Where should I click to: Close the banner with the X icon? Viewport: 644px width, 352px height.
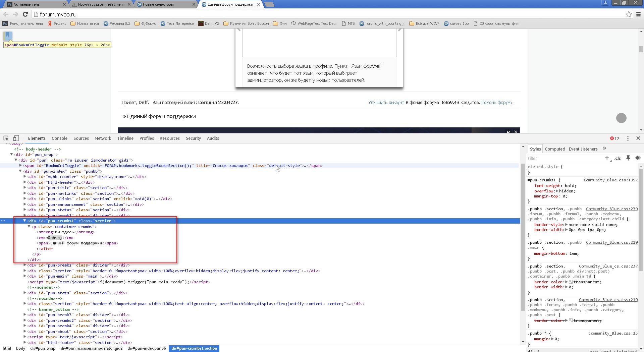pos(516,131)
